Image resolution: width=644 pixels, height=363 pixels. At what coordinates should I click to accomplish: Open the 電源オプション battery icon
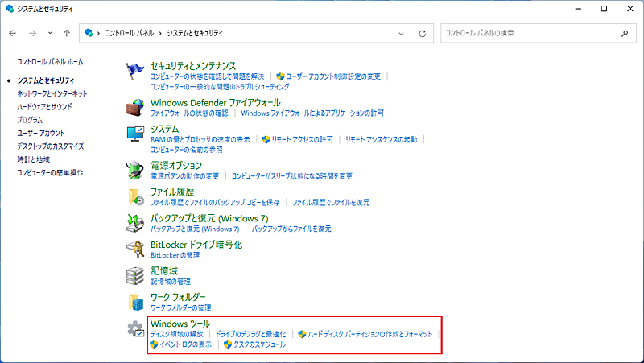(x=134, y=171)
